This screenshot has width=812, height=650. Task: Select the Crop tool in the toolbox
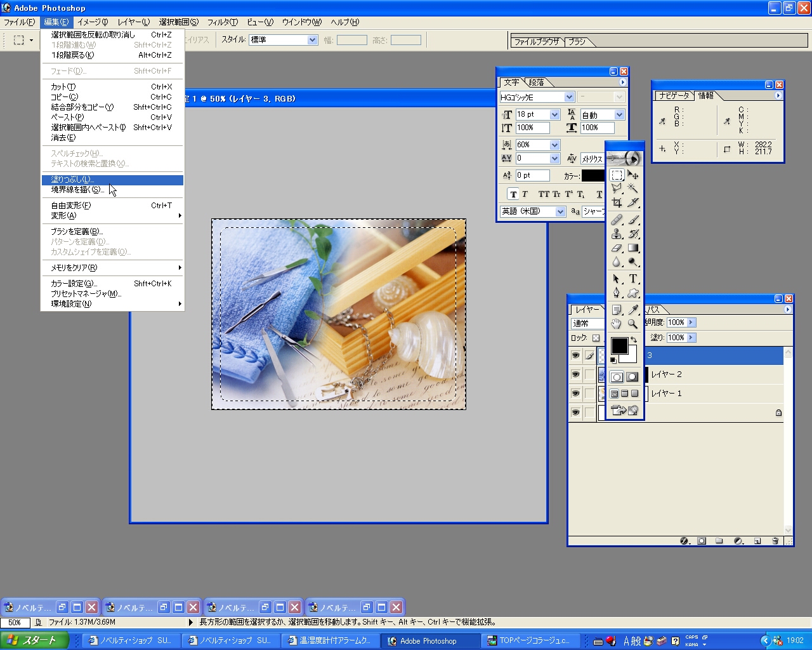coord(617,203)
